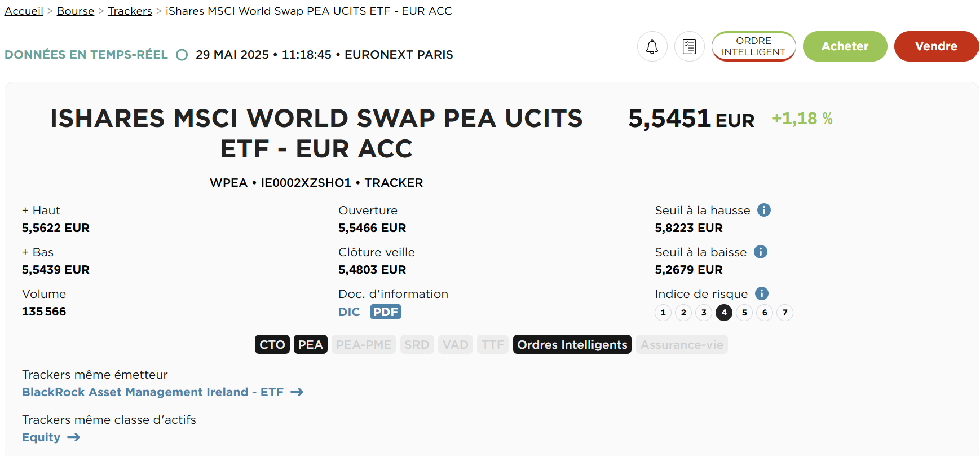
Task: Click the real-time data circle indicator
Action: (x=182, y=55)
